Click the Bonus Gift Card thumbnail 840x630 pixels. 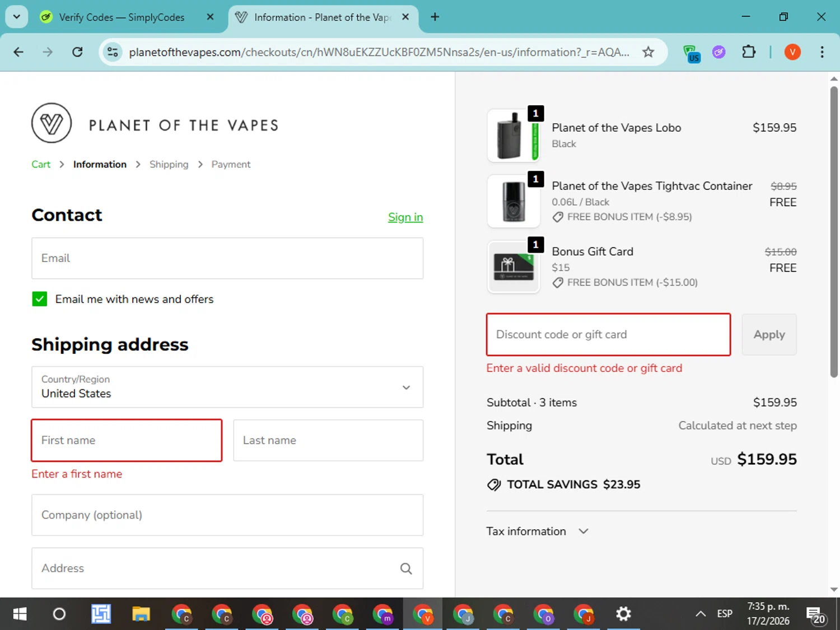pos(514,267)
